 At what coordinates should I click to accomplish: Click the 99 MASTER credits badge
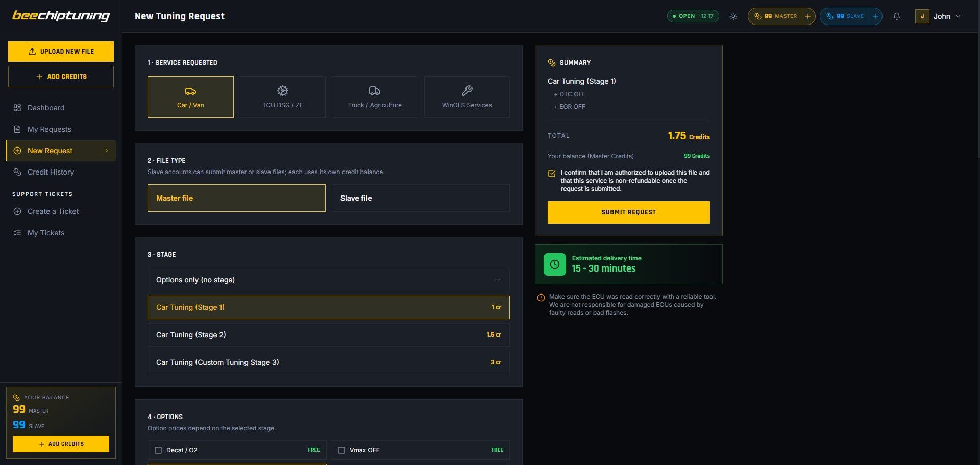[x=775, y=16]
